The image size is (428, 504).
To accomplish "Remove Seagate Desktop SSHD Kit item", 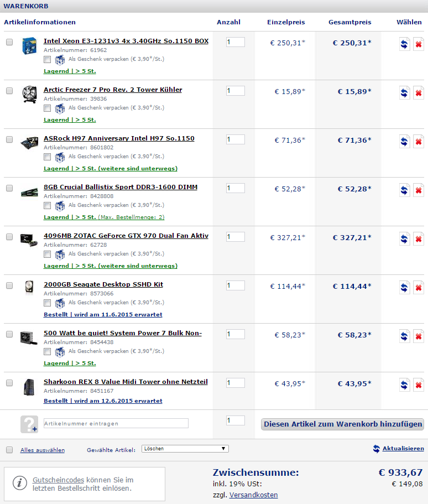I will tap(419, 288).
